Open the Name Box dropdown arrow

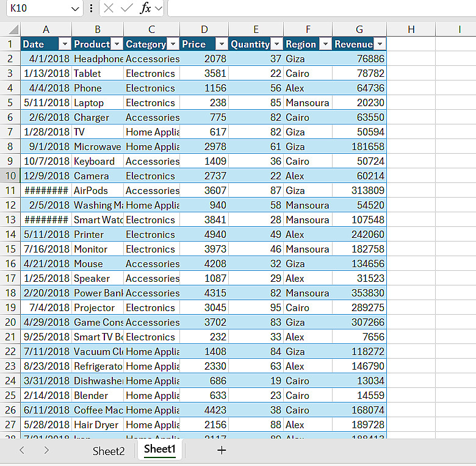[75, 9]
